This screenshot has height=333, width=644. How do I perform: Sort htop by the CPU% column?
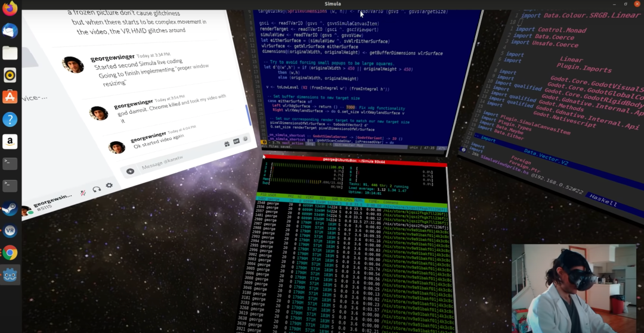(349, 198)
